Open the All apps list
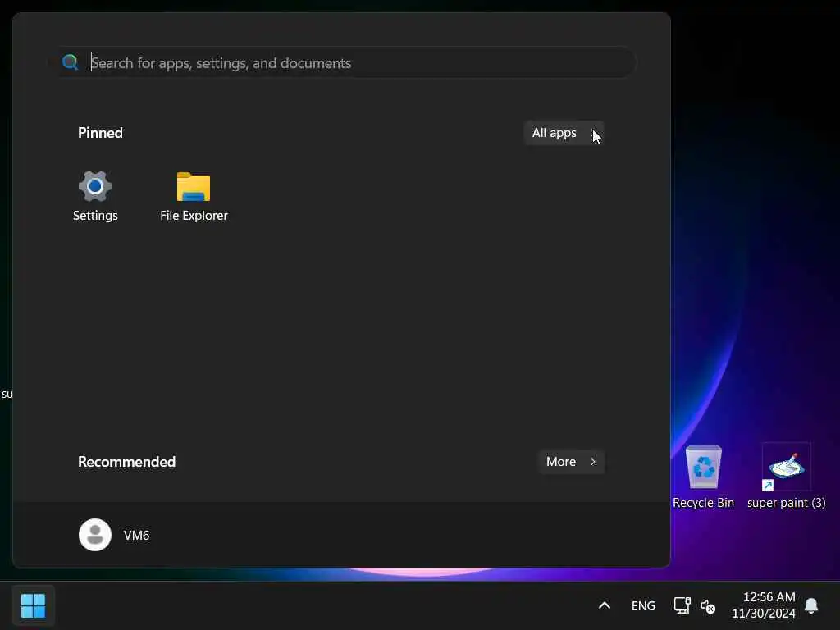840x630 pixels. [x=564, y=133]
